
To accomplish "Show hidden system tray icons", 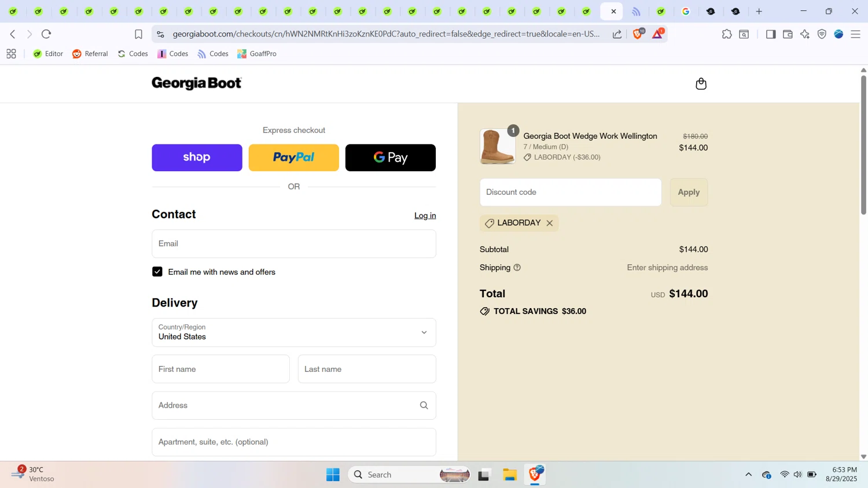I will tap(748, 475).
